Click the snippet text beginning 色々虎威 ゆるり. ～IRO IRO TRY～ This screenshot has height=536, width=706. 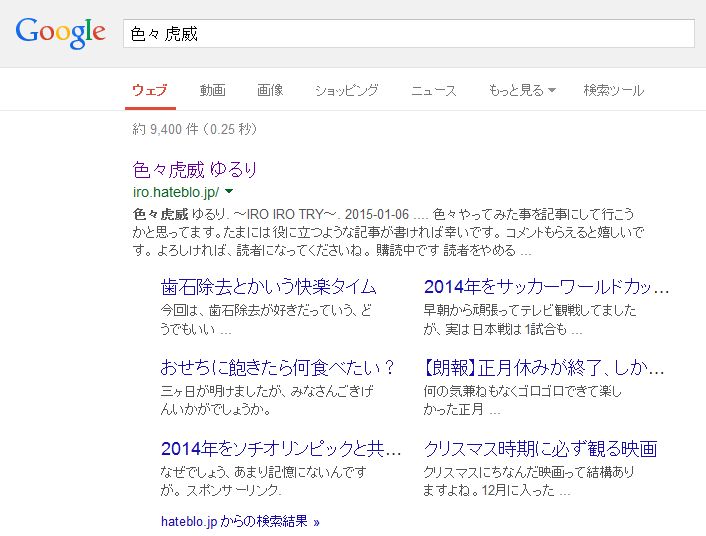tap(388, 232)
